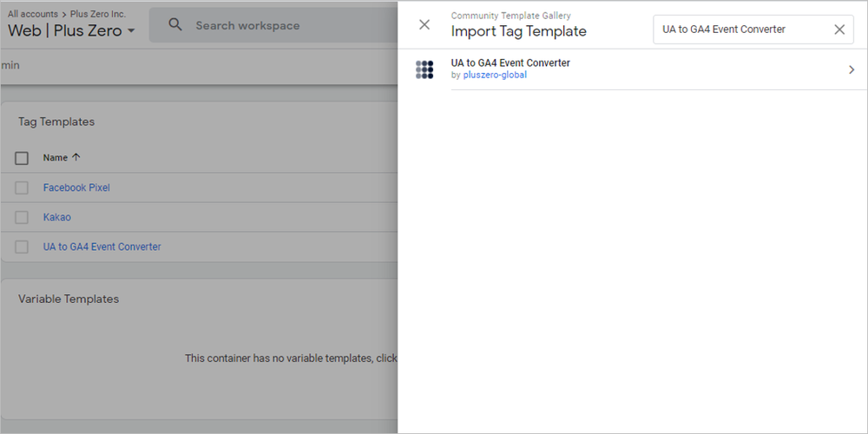Select the UA to GA4 Event Converter checkbox
Viewport: 868px width, 434px height.
click(22, 247)
